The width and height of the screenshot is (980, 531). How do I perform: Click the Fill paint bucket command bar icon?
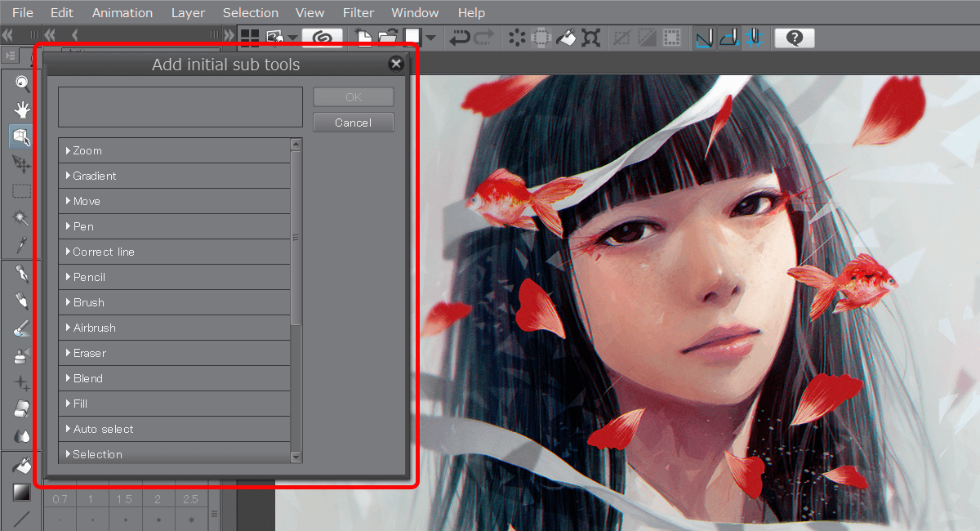coord(566,38)
